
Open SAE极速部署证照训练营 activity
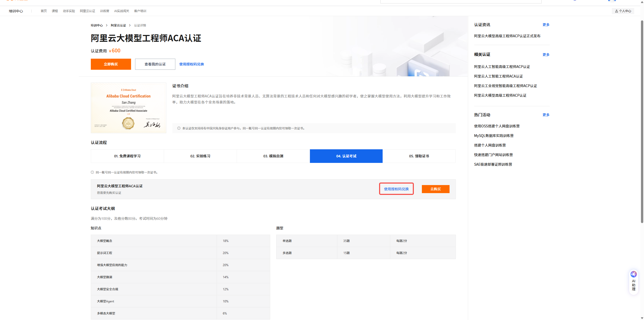tap(493, 164)
